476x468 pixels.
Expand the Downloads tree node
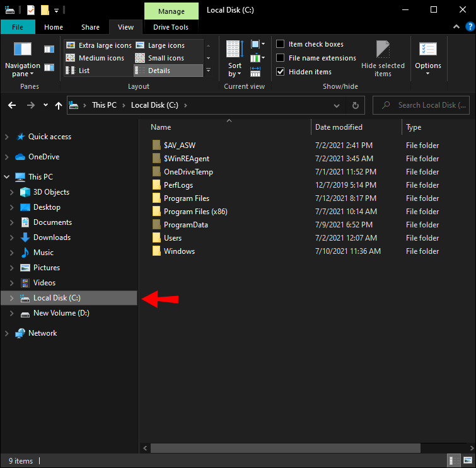pyautogui.click(x=11, y=237)
